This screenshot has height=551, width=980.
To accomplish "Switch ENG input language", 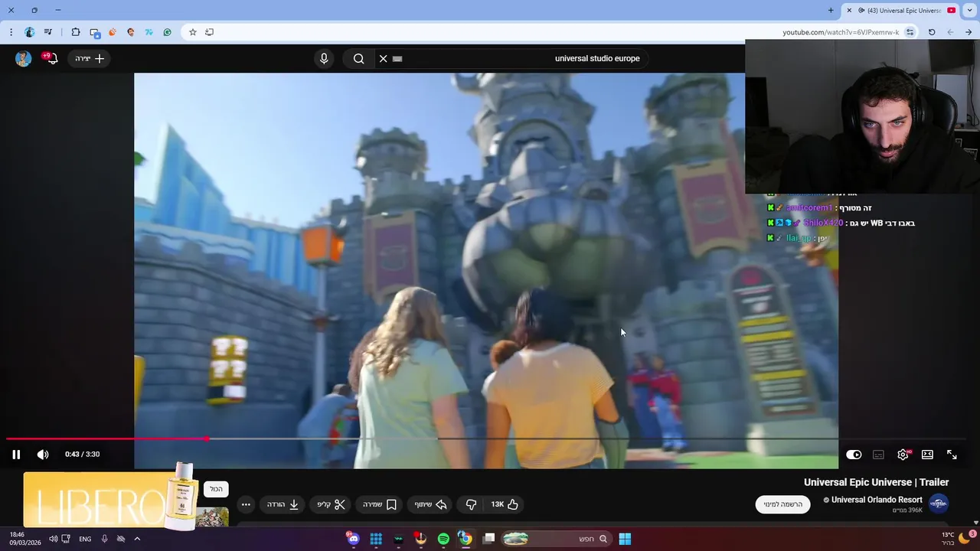I will 85,539.
